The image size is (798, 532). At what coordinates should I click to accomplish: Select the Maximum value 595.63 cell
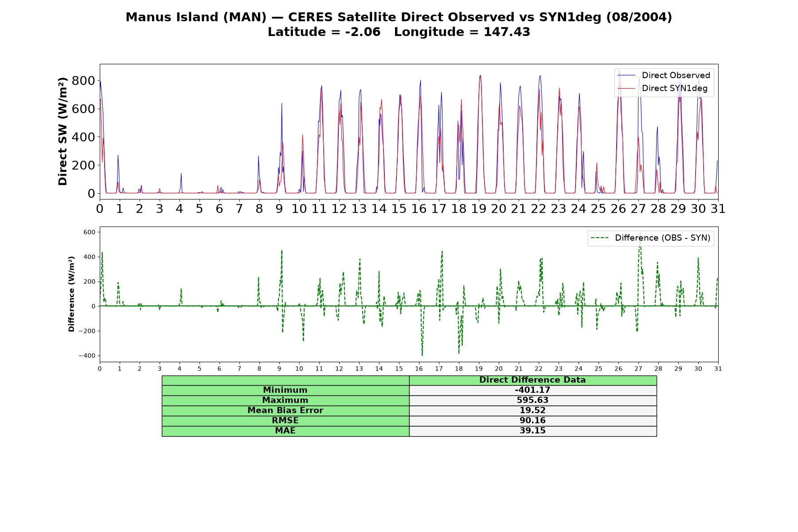pos(533,400)
